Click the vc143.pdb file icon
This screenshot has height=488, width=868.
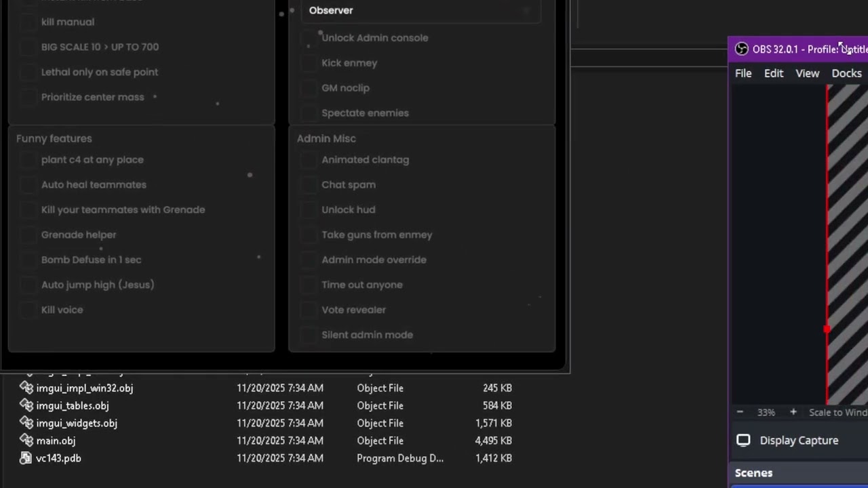[26, 458]
